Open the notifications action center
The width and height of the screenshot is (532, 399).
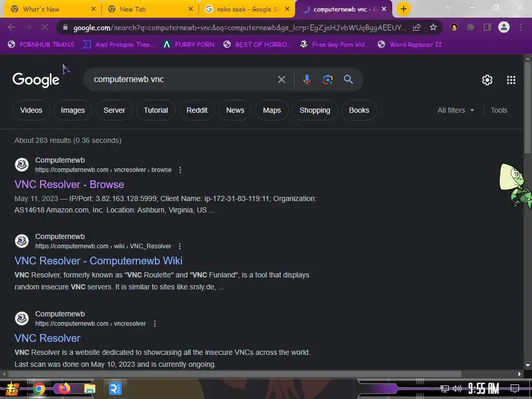pos(515,389)
